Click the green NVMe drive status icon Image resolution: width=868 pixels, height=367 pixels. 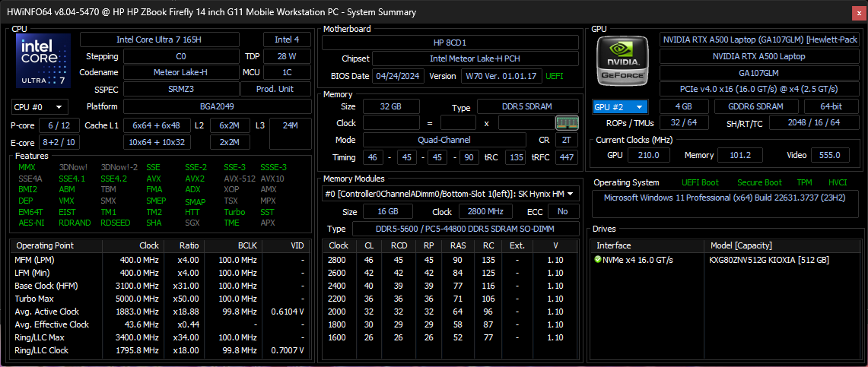coord(598,260)
